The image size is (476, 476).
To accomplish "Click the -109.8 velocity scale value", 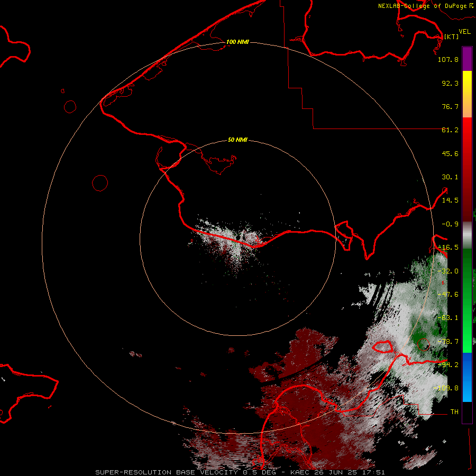I will tap(446, 389).
